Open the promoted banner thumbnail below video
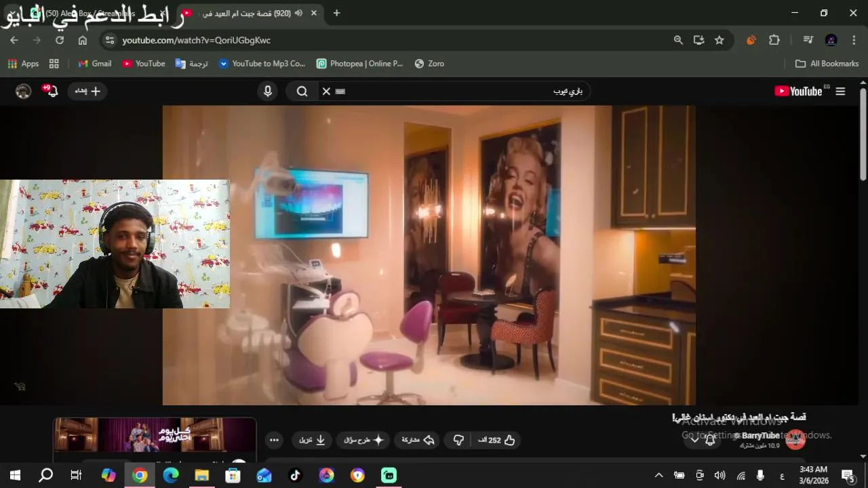The width and height of the screenshot is (868, 488). (x=155, y=435)
